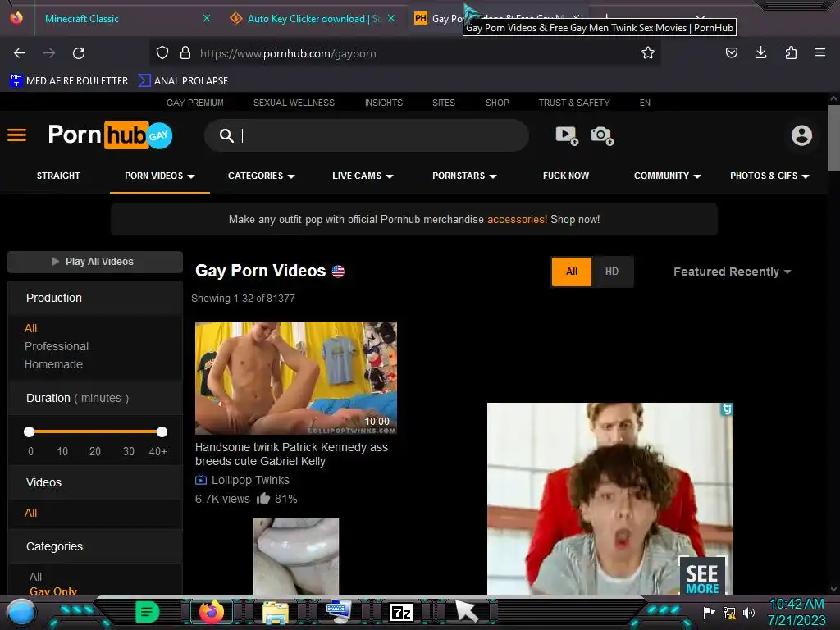The image size is (840, 630).
Task: Open the SITES top link
Action: (x=444, y=103)
